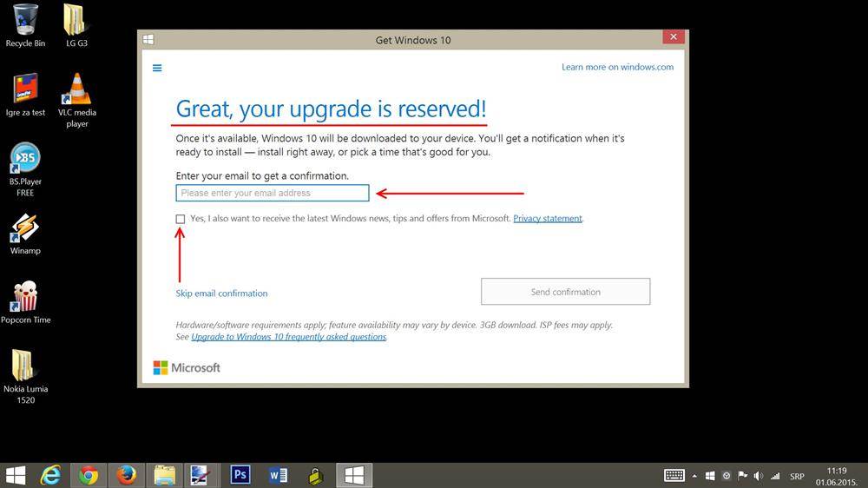The width and height of the screenshot is (868, 488).
Task: Check the Windows news and offers checkbox
Action: [181, 219]
